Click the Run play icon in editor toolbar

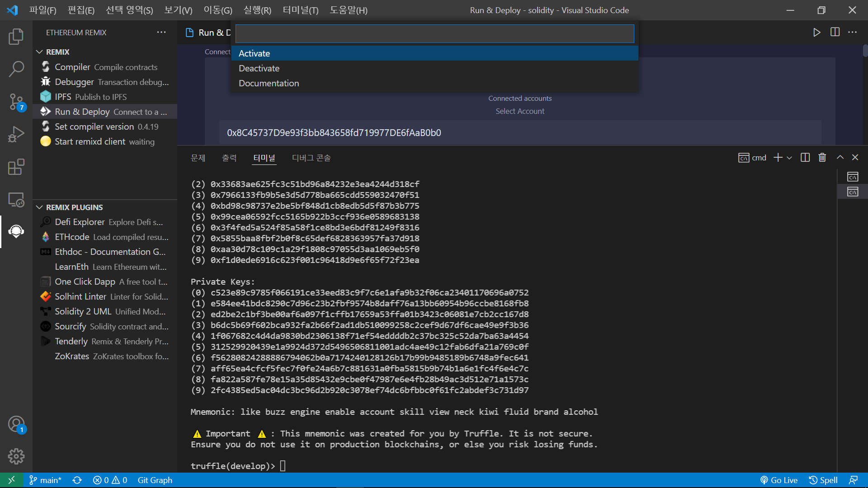pos(816,32)
